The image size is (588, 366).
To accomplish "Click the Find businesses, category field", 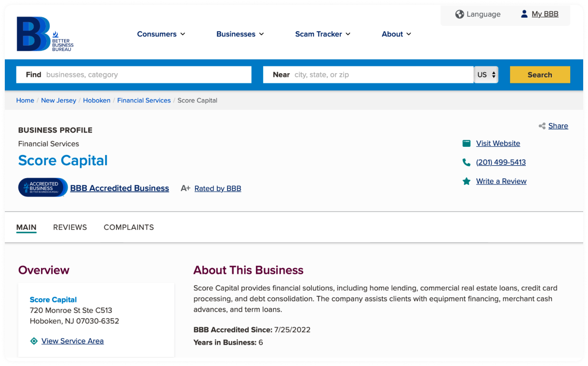I will click(x=134, y=75).
